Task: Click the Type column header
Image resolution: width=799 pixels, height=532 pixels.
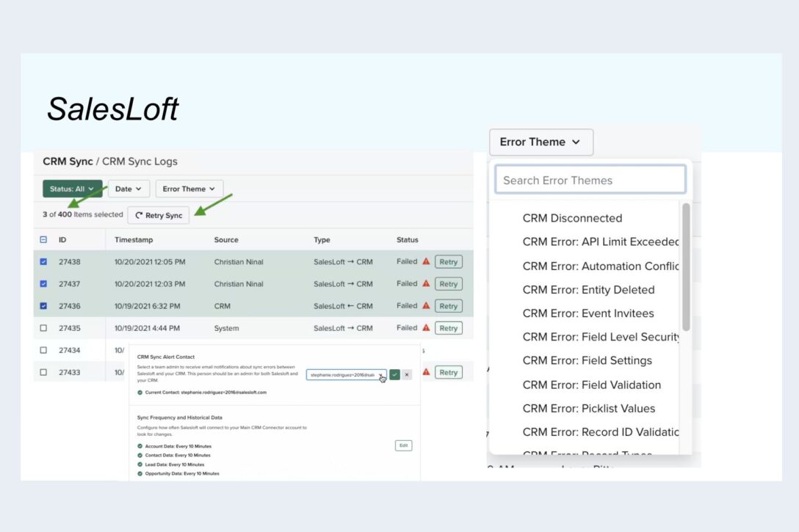Action: (322, 240)
